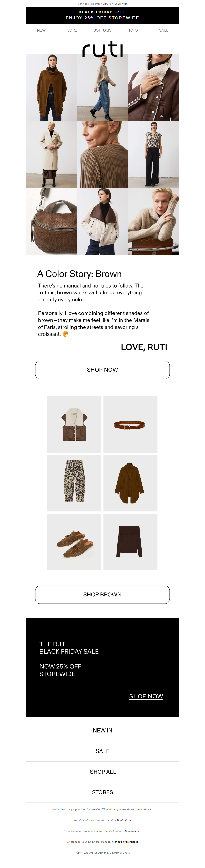Screen dimensions: 205x868
Task: Open the BOTTOMS navigation item
Action: pos(102,30)
